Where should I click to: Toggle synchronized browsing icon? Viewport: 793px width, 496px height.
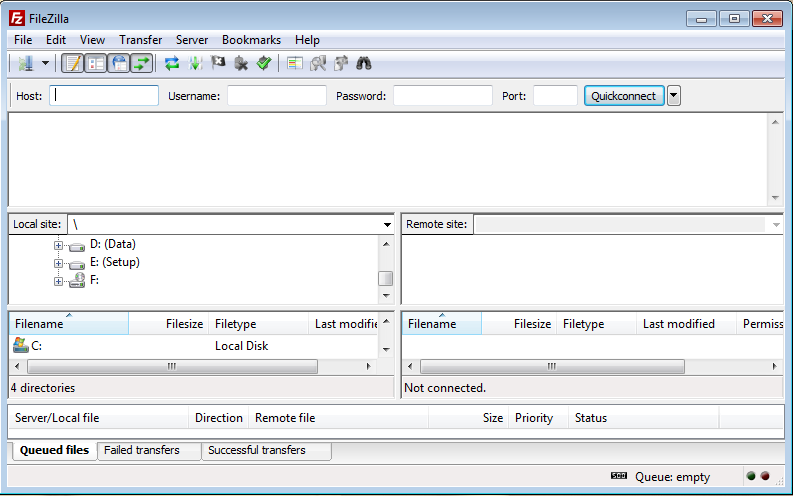341,64
